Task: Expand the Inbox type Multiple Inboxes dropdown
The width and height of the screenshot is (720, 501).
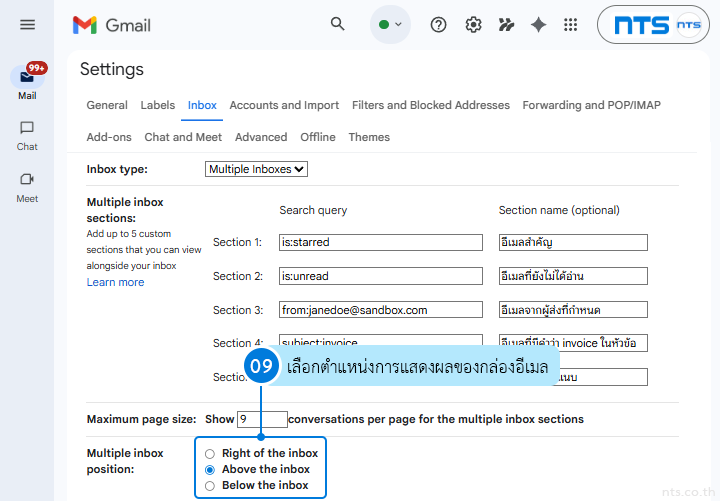Action: point(256,169)
